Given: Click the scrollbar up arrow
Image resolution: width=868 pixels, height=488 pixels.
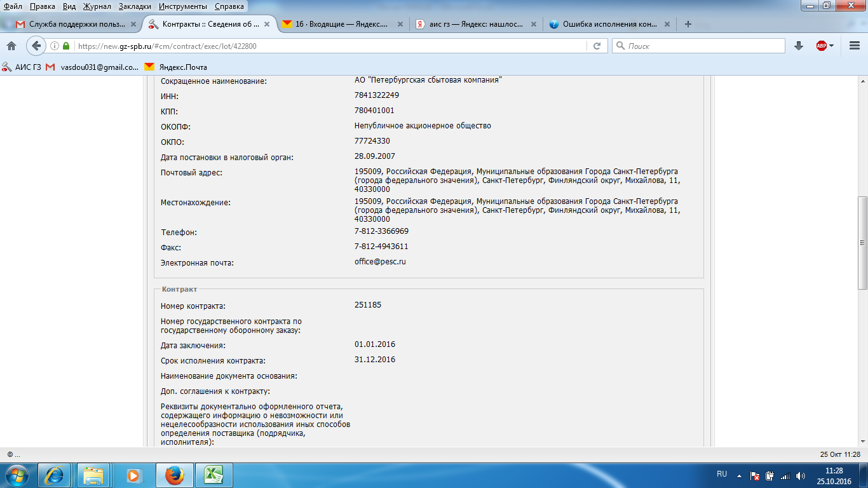Looking at the screenshot, I should (862, 83).
